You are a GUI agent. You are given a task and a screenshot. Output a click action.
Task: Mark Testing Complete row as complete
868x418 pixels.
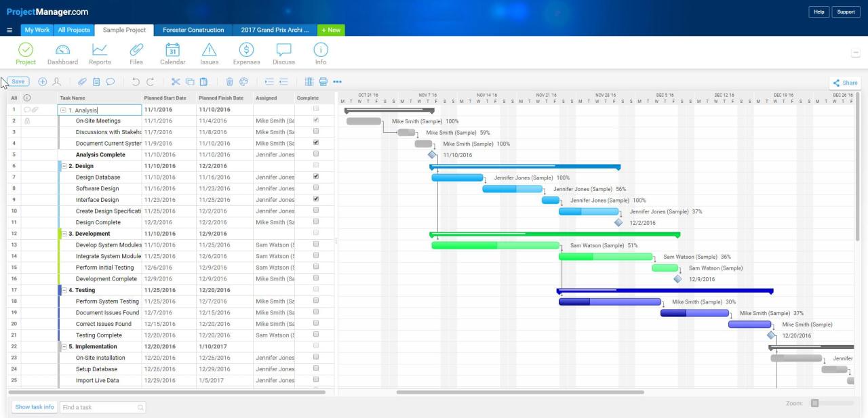pyautogui.click(x=315, y=335)
